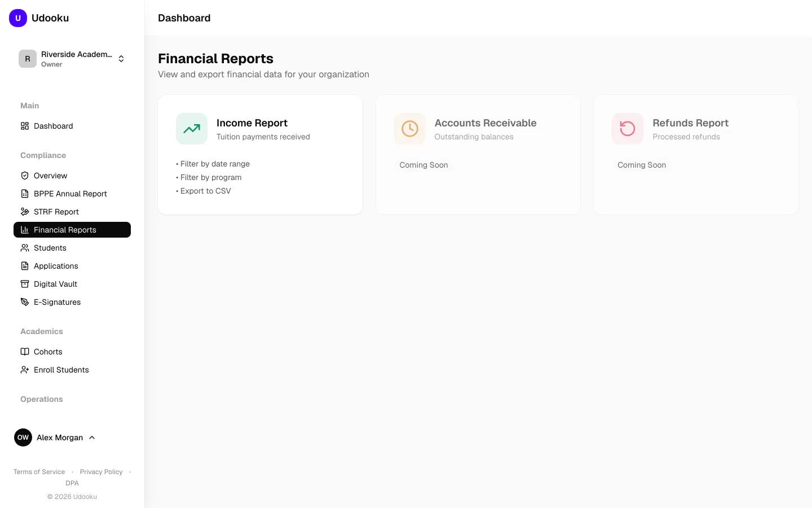Open the Riverside Academy organization switcher
This screenshot has width=812, height=508.
point(72,59)
